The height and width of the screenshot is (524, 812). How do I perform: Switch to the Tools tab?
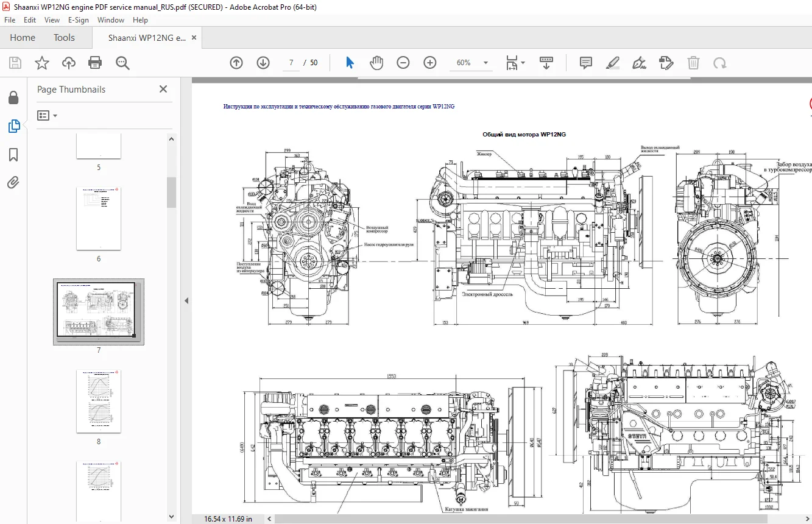click(x=64, y=38)
